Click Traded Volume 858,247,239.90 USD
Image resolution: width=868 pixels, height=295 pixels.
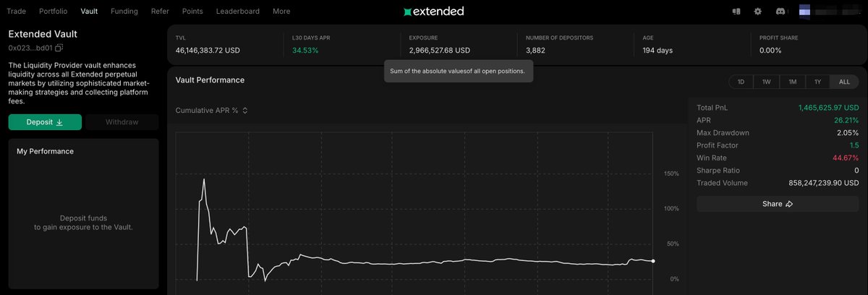pyautogui.click(x=824, y=183)
